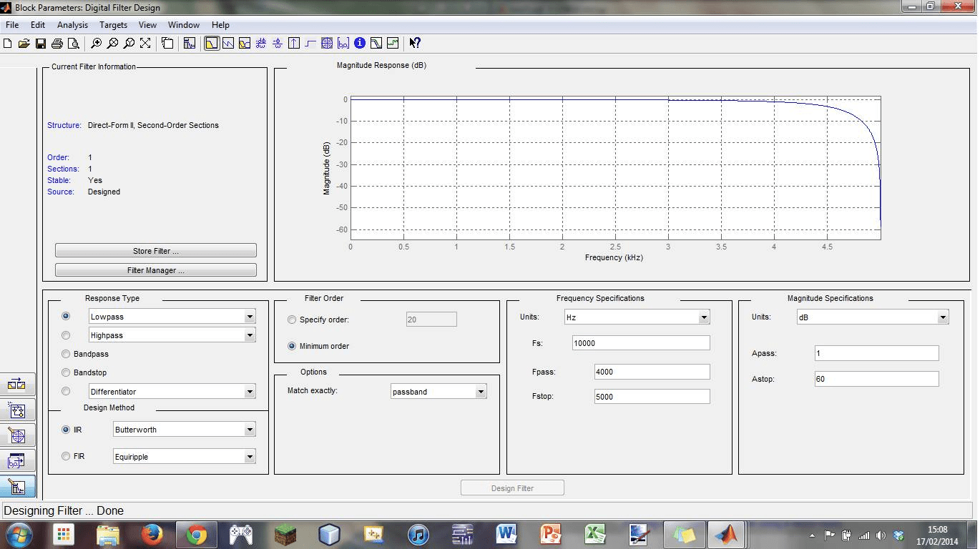The image size is (980, 549).
Task: Select the Highpass response type radio
Action: click(66, 335)
